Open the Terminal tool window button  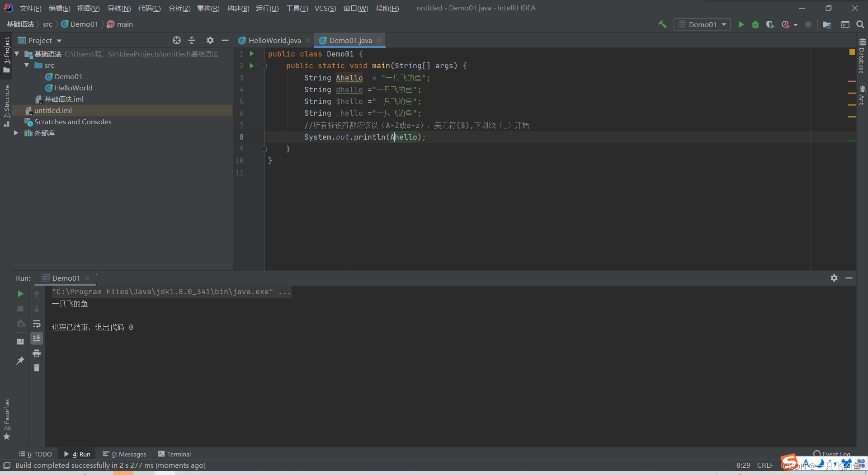[175, 454]
